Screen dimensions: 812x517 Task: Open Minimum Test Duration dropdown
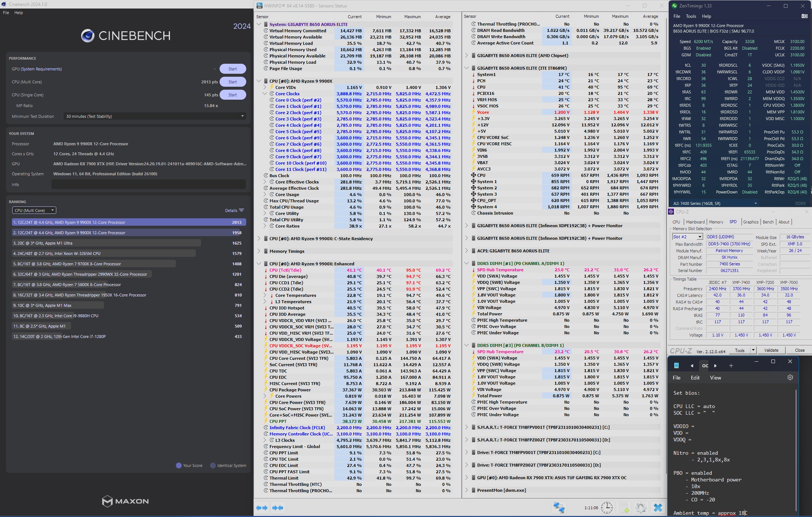154,116
